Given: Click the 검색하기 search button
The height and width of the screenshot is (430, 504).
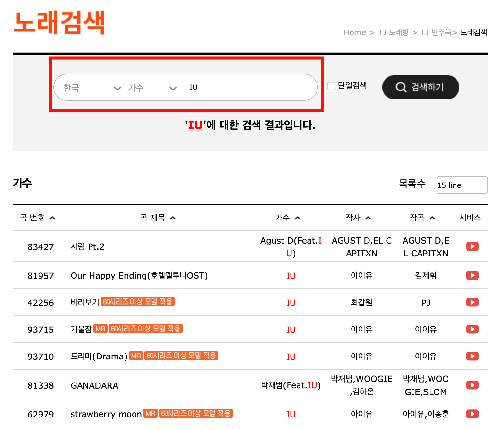Looking at the screenshot, I should tap(421, 87).
